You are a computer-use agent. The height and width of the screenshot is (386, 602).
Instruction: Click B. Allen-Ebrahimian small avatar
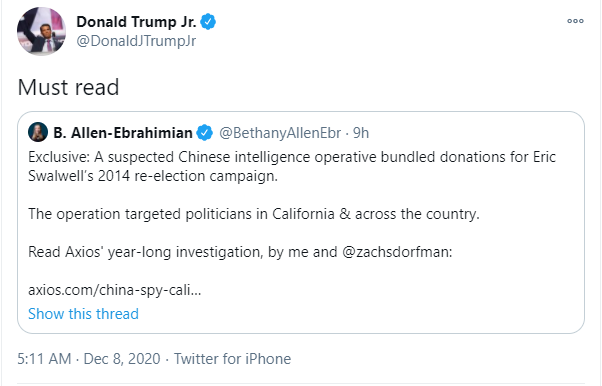[38, 132]
